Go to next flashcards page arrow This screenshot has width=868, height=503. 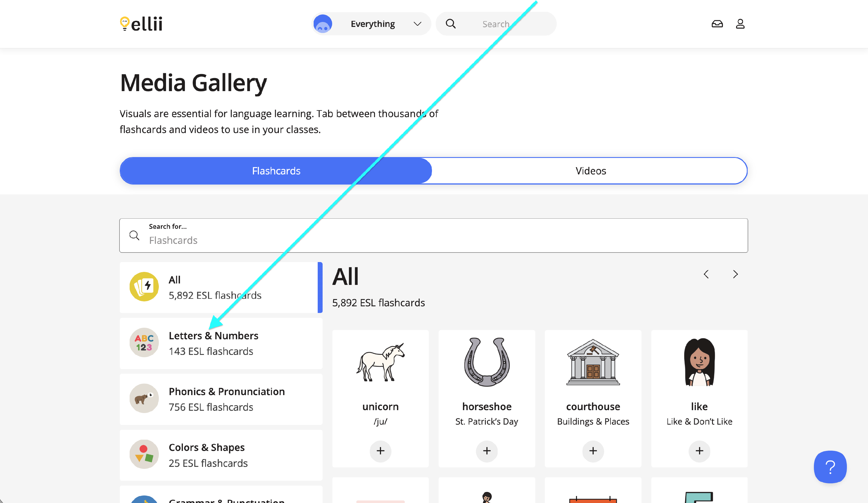735,274
